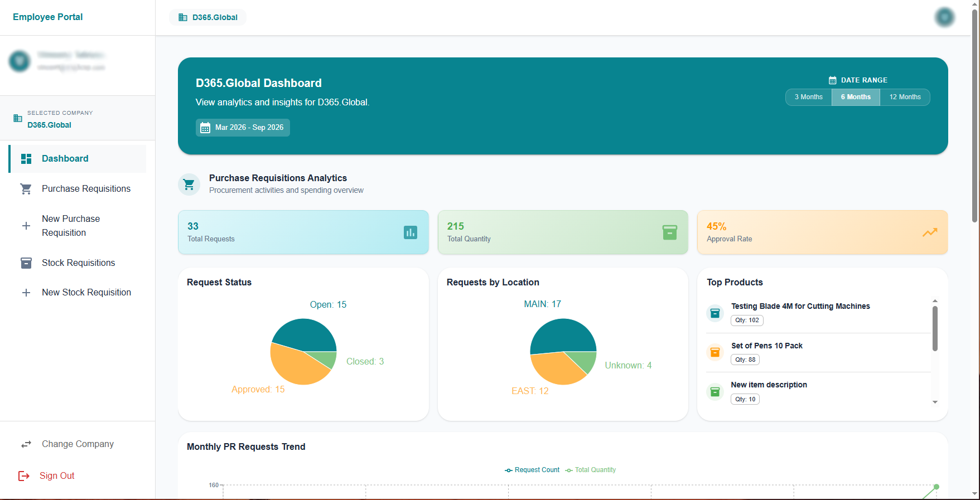Toggle Request Count legend in trend chart
Screen dimensions: 980x500
532,470
